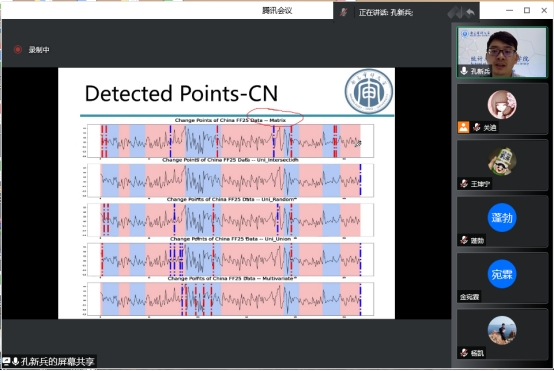Click the screen share icon in the bottom-left label

pos(6,361)
